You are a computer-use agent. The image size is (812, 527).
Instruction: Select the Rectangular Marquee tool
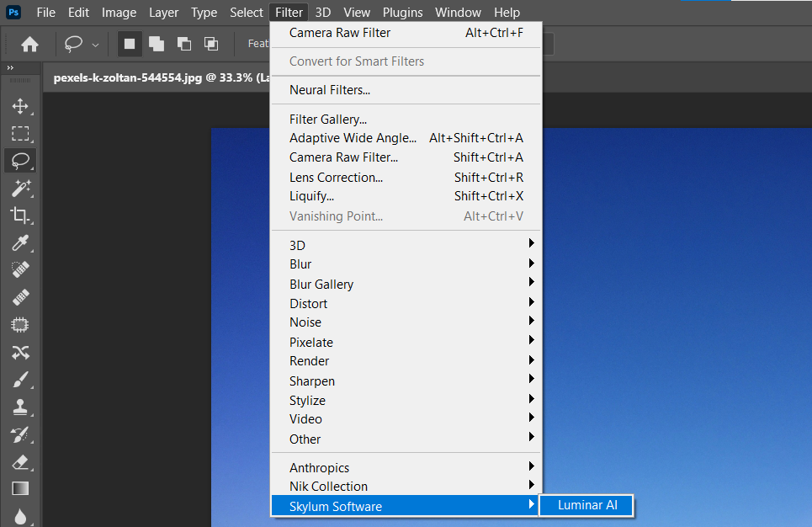(20, 134)
